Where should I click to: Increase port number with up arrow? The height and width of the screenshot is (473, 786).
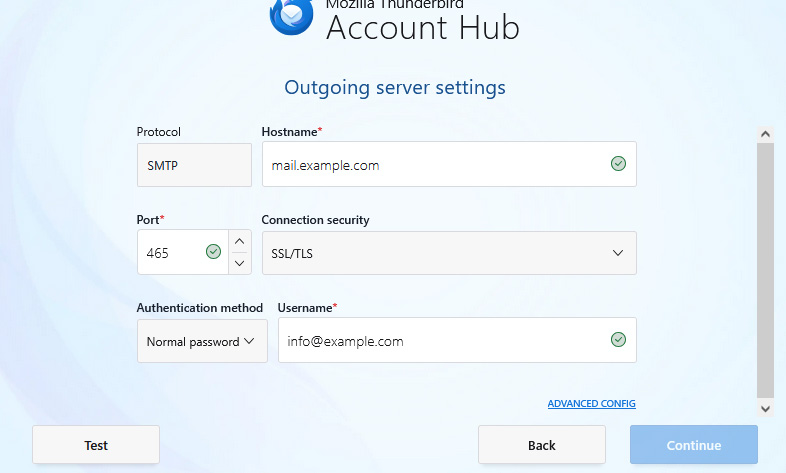pyautogui.click(x=240, y=242)
